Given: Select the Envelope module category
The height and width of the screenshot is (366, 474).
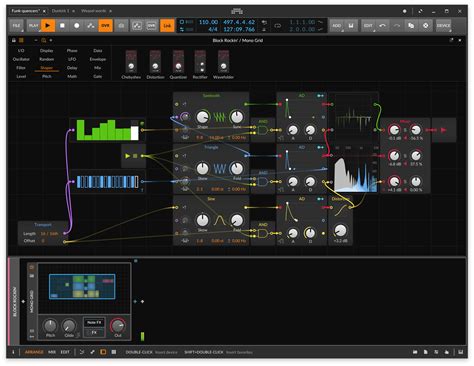Looking at the screenshot, I should tap(98, 59).
